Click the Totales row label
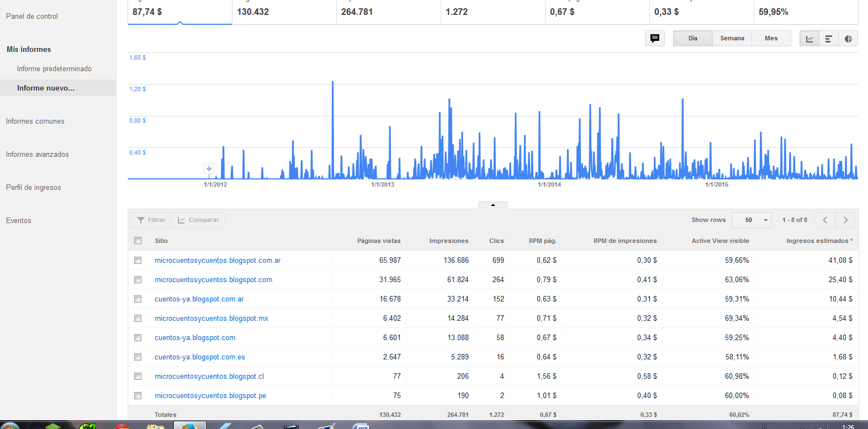 [166, 415]
